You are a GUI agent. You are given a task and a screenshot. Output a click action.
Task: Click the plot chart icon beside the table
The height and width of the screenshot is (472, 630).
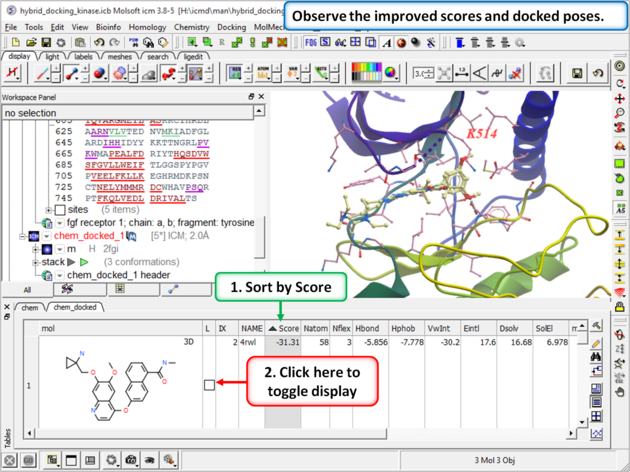597,434
